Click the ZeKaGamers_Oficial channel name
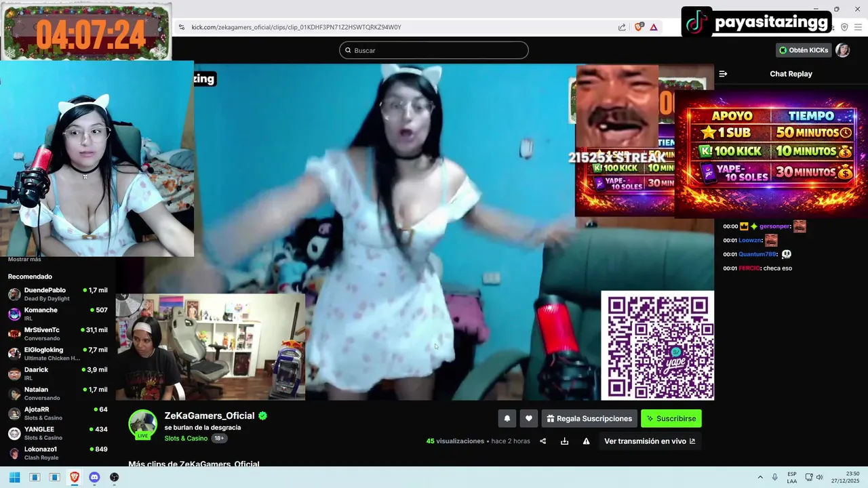Screen dimensions: 868x488 coord(210,415)
